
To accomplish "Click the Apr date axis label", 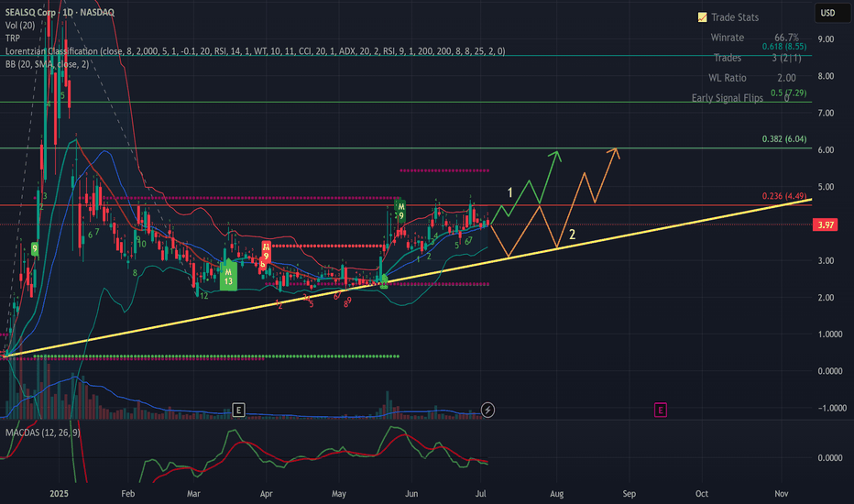I will click(x=266, y=494).
